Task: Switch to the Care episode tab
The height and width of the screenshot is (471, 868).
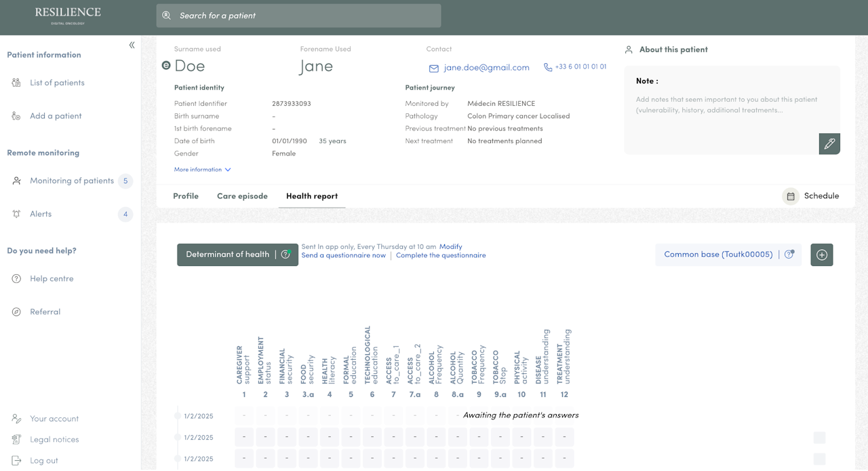Action: coord(242,196)
